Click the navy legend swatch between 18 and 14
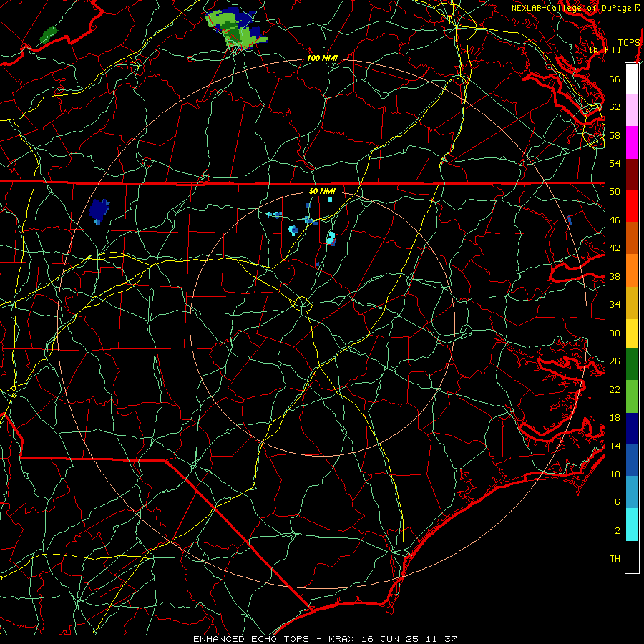The image size is (644, 644). [632, 429]
